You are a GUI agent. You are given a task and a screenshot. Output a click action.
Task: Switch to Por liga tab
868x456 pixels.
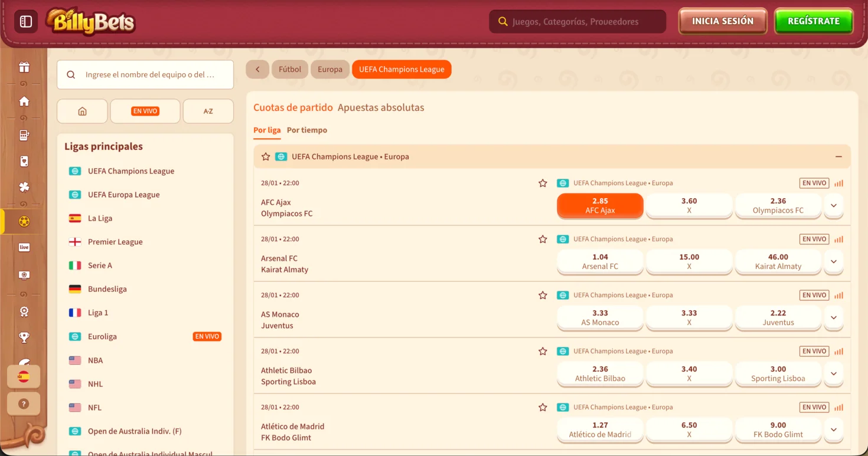267,130
